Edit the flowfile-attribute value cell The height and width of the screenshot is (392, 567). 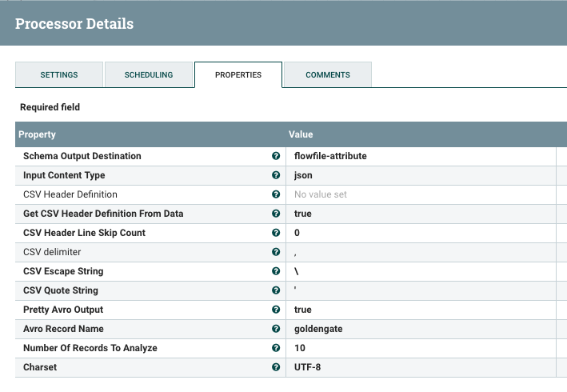(x=421, y=156)
